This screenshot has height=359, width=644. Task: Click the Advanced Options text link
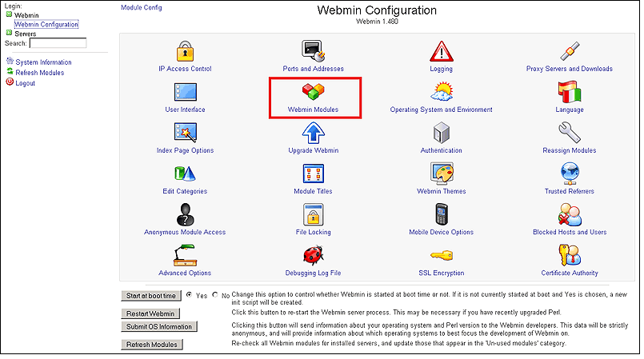pyautogui.click(x=186, y=273)
